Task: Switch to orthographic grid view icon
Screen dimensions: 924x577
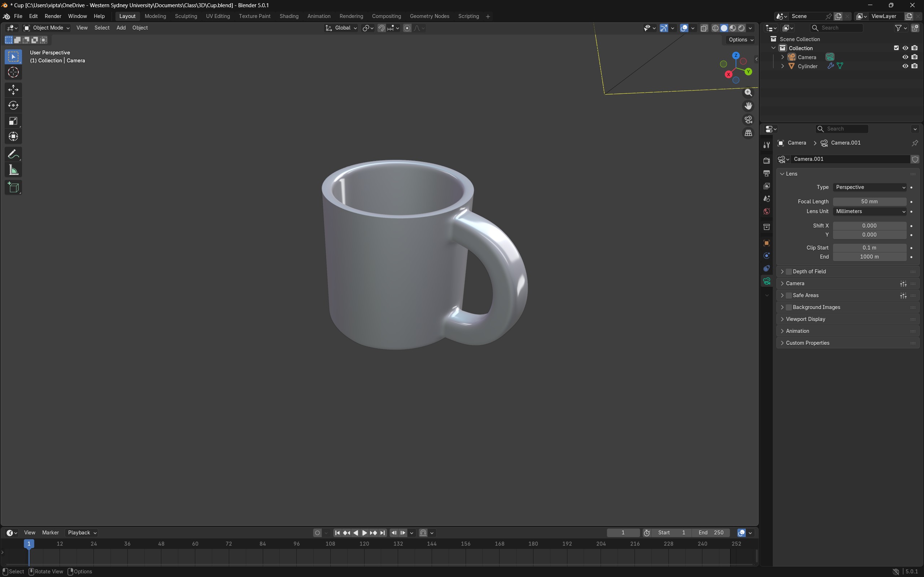Action: click(x=748, y=133)
